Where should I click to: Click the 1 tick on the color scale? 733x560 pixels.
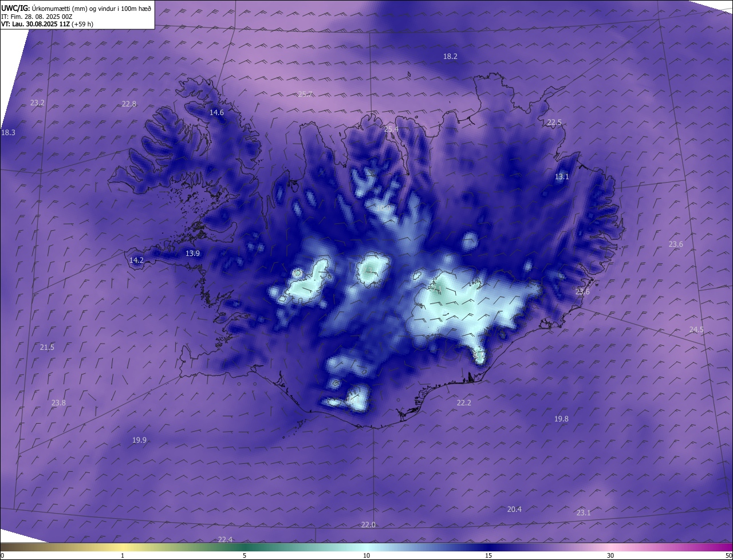coord(123,555)
